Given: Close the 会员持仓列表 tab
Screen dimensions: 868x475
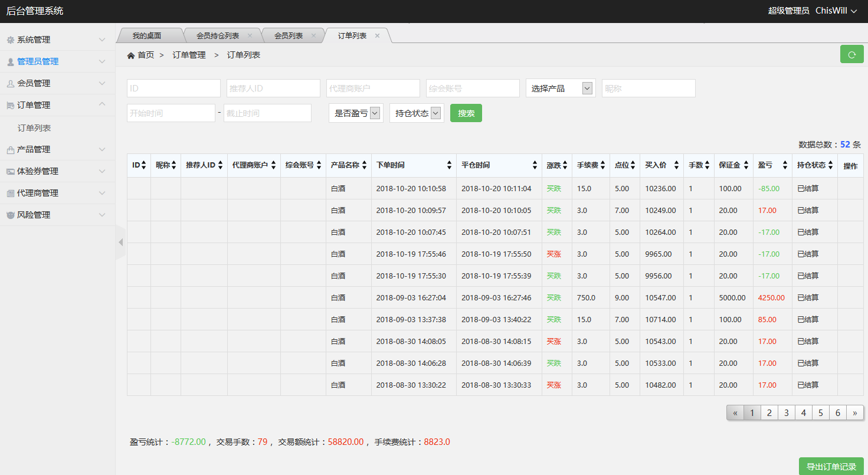Looking at the screenshot, I should tap(250, 36).
